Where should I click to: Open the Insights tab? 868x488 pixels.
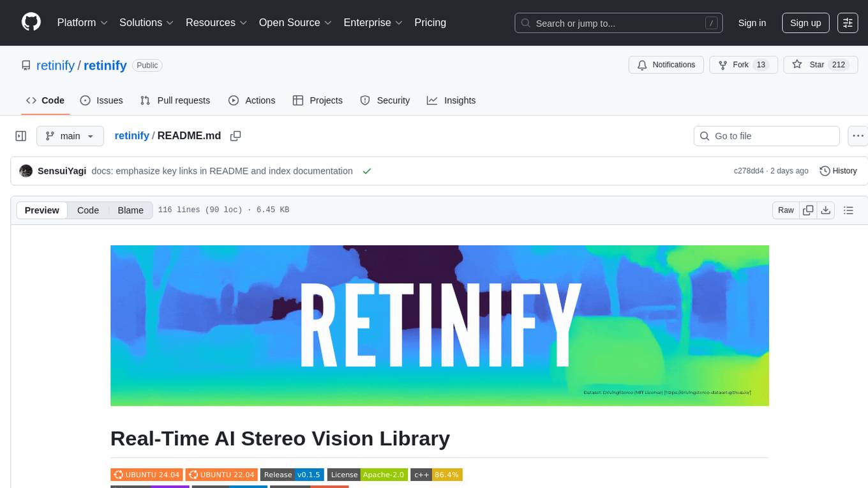451,100
